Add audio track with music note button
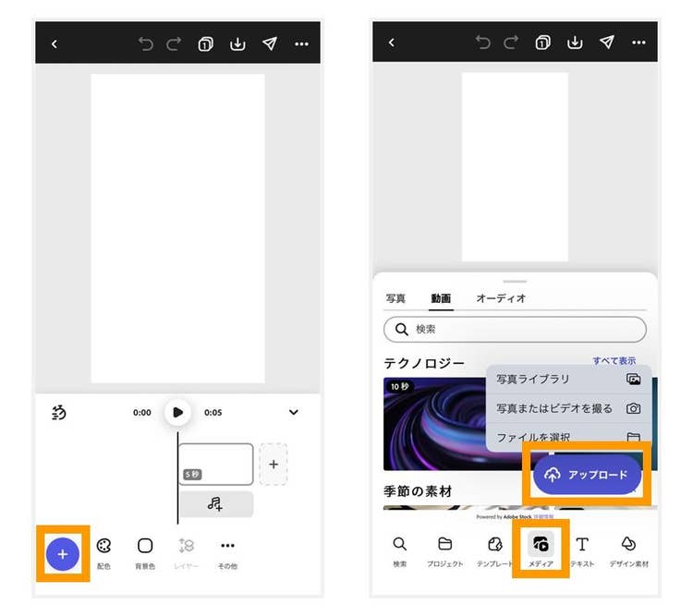693x616 pixels. (216, 503)
